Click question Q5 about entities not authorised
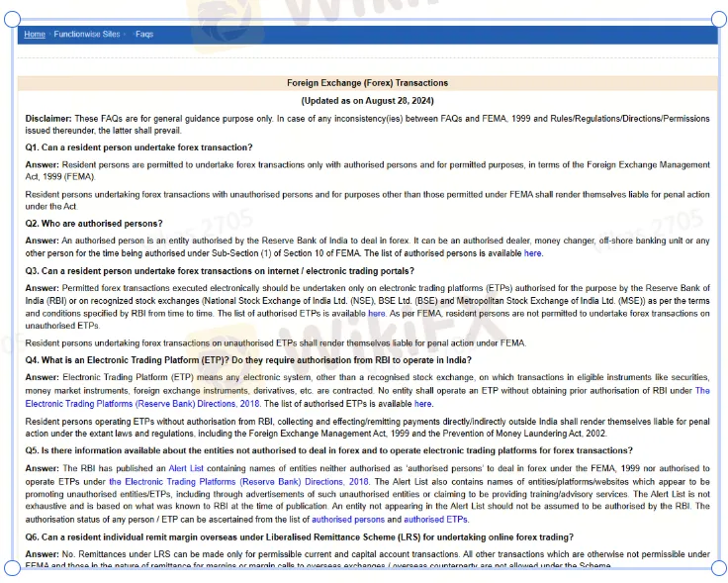The image size is (728, 583). [x=328, y=451]
